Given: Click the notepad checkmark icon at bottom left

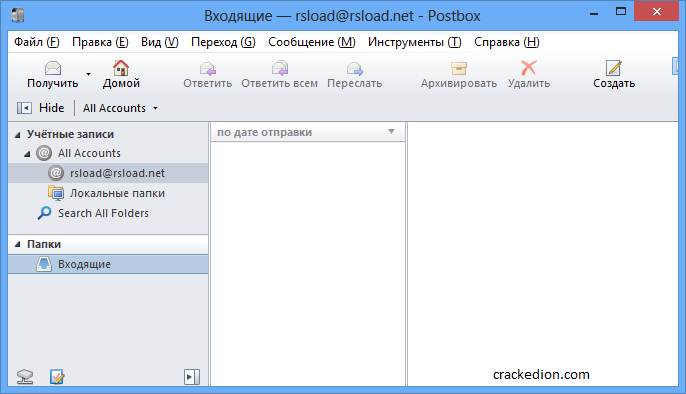Looking at the screenshot, I should click(57, 377).
